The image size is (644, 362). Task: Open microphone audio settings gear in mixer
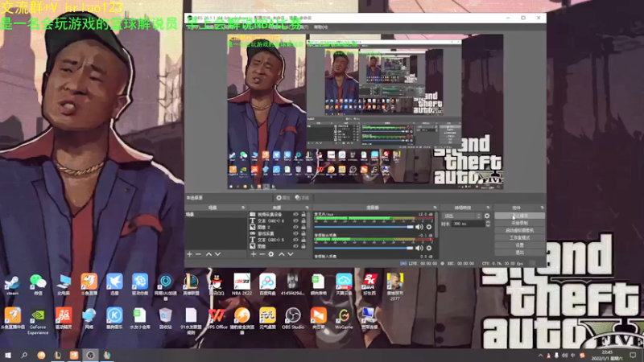(429, 227)
